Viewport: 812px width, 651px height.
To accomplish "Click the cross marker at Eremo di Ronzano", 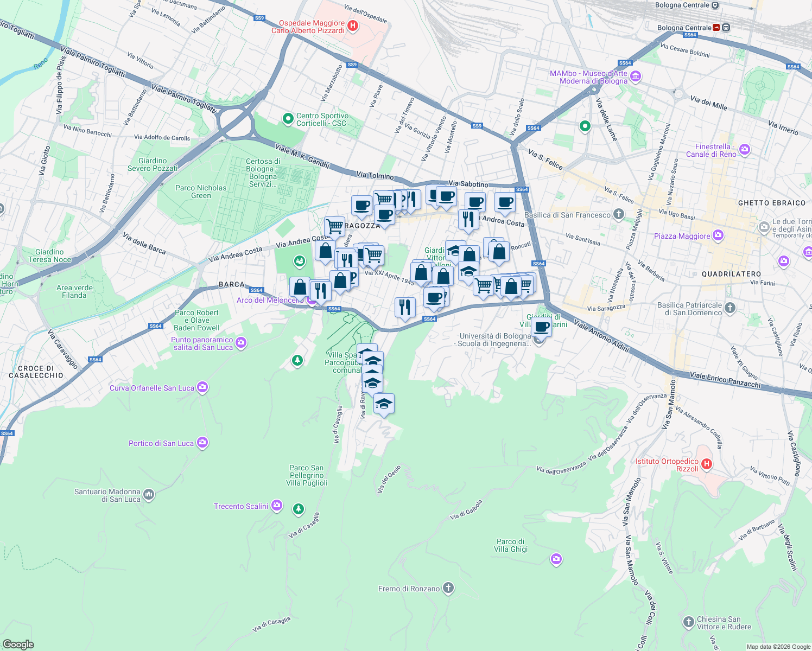I will (448, 587).
